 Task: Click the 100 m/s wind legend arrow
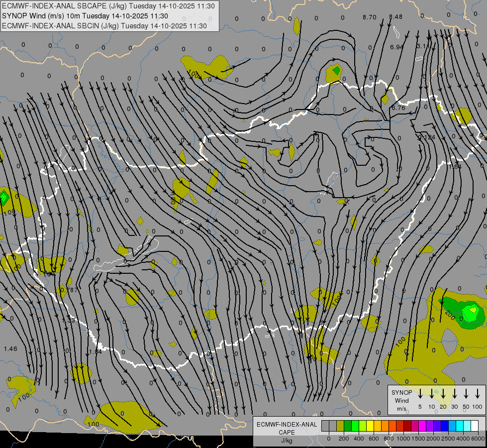coord(478,394)
